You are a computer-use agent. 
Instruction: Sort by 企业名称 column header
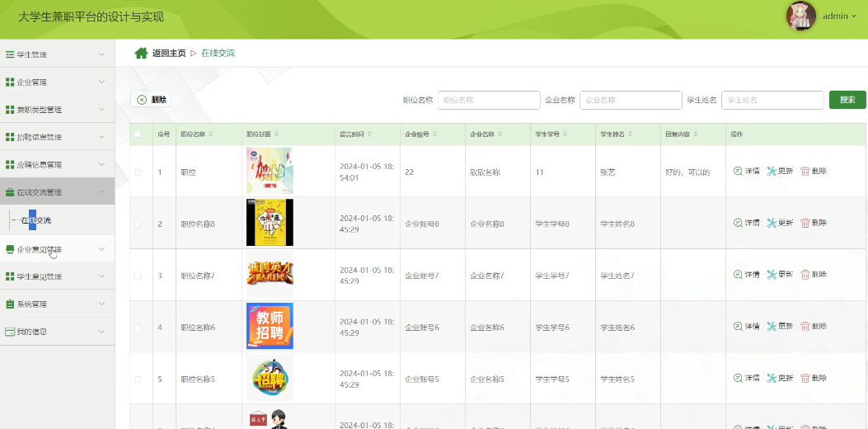click(486, 134)
